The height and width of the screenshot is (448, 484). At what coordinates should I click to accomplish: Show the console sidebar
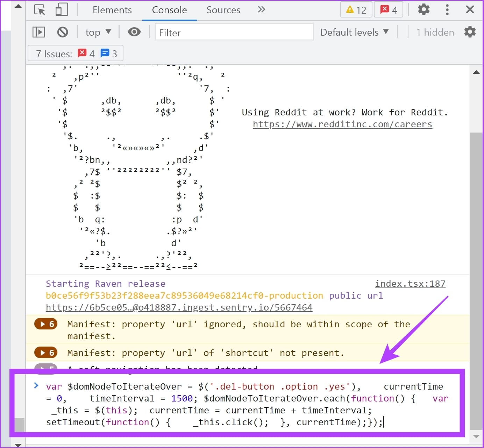pos(39,32)
